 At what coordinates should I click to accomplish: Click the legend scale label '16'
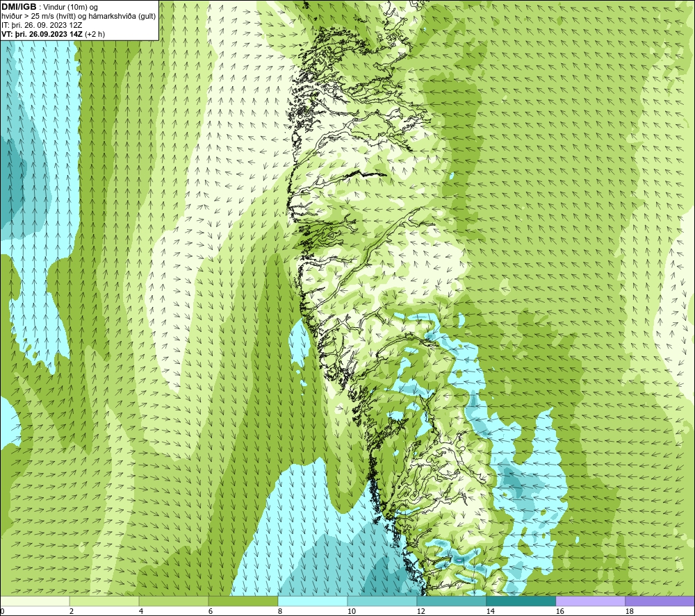coord(560,612)
